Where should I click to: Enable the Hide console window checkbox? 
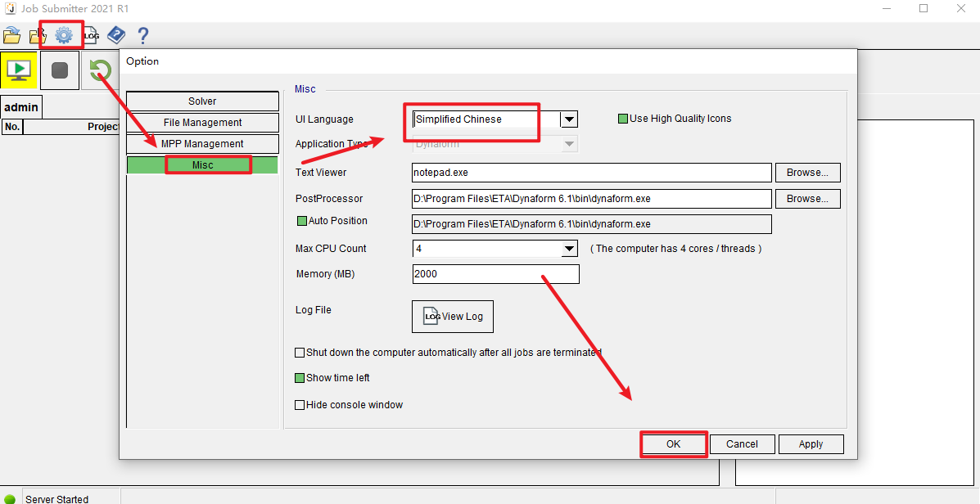tap(300, 405)
